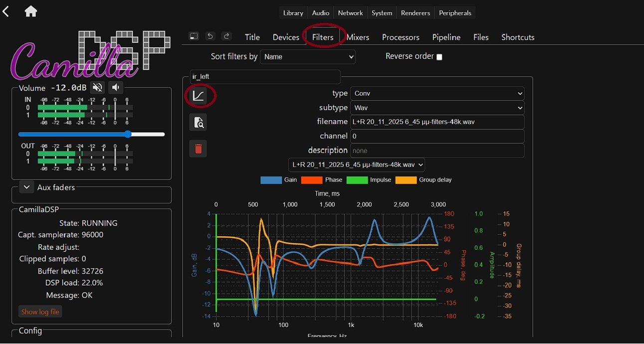The image size is (644, 344).
Task: Open the filter type dropdown showing Conv
Action: (x=437, y=93)
